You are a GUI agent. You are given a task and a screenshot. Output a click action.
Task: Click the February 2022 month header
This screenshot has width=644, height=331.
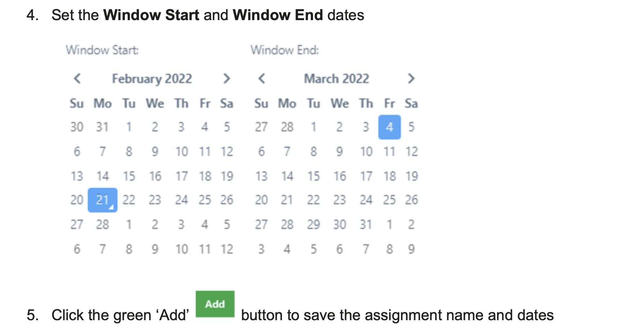tap(152, 78)
